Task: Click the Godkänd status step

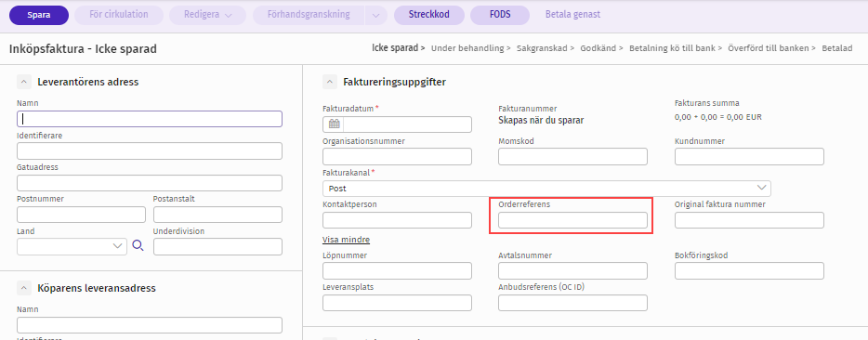Action: click(598, 48)
